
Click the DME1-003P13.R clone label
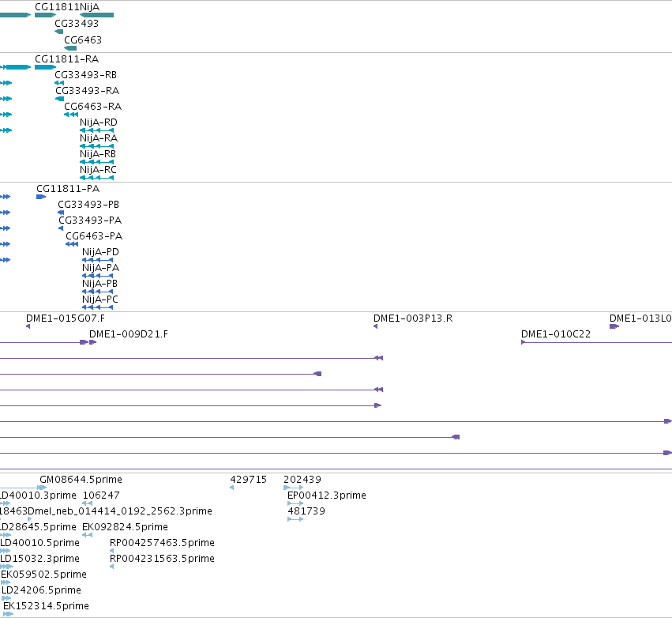pos(413,318)
